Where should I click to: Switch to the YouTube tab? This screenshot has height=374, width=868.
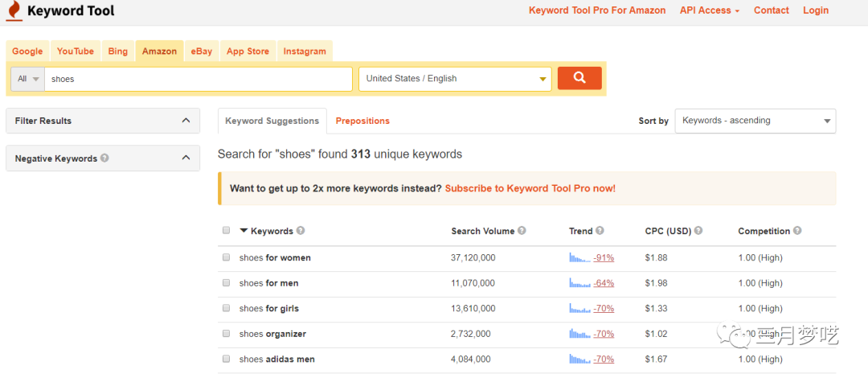[x=76, y=51]
